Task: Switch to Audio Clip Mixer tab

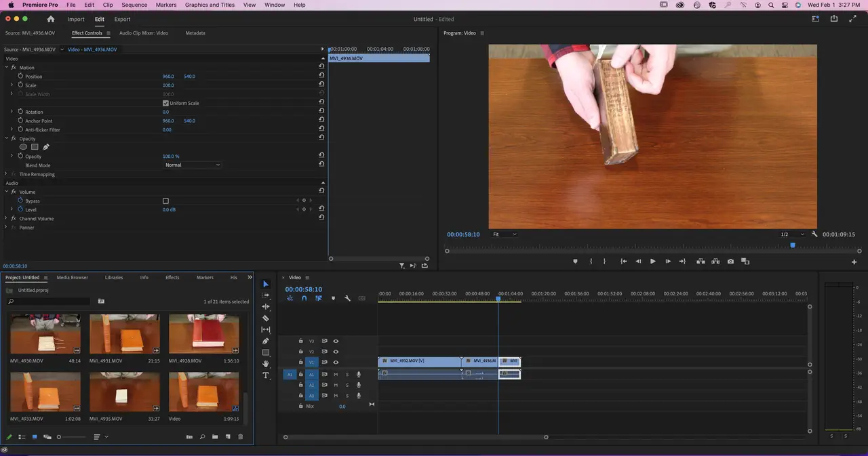Action: 144,33
